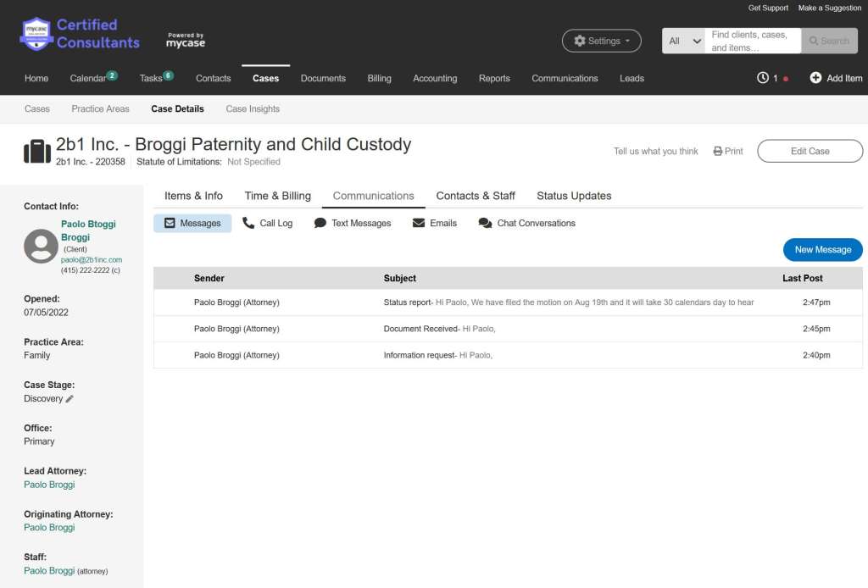The height and width of the screenshot is (588, 868).
Task: Open the Lead Attorney Paolo Broggi link
Action: coord(49,485)
